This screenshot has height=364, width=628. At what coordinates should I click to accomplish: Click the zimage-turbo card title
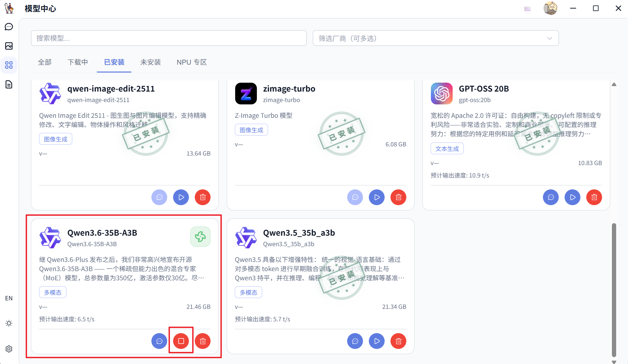click(x=289, y=89)
